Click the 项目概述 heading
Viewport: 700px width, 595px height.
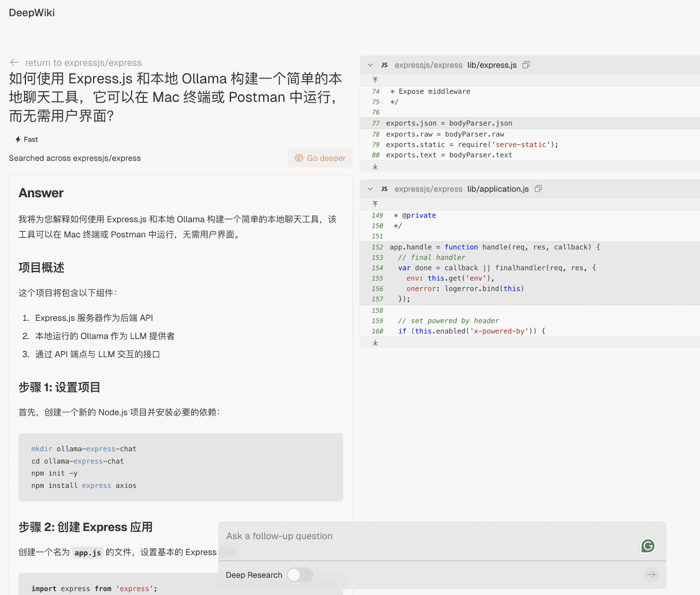[x=42, y=268]
